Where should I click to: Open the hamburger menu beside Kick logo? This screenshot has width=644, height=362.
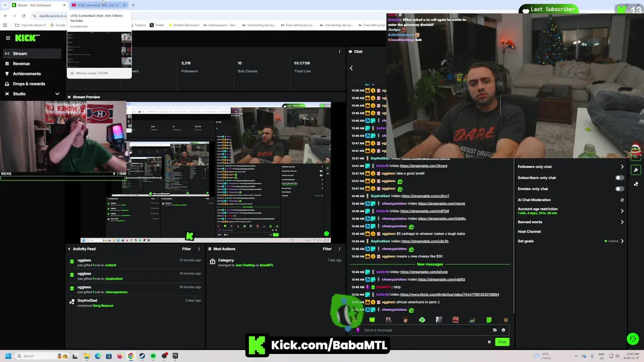pos(8,38)
